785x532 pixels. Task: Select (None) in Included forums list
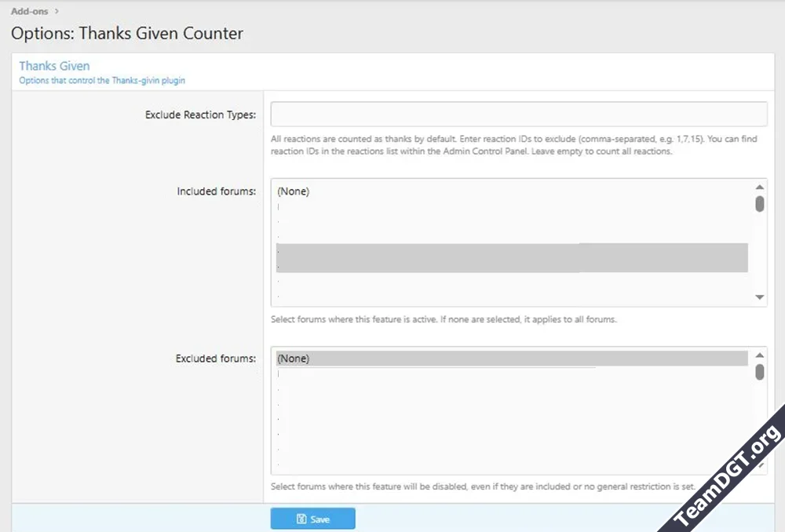coord(294,191)
